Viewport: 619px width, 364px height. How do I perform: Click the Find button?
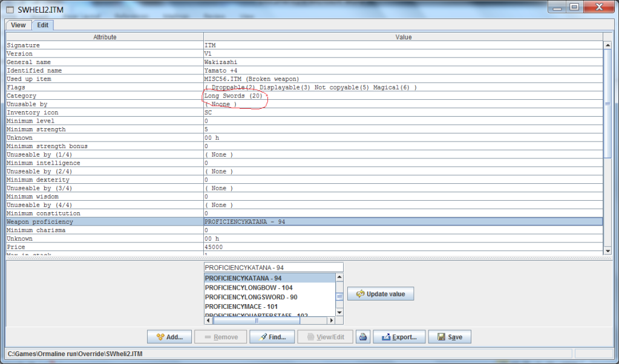(272, 337)
